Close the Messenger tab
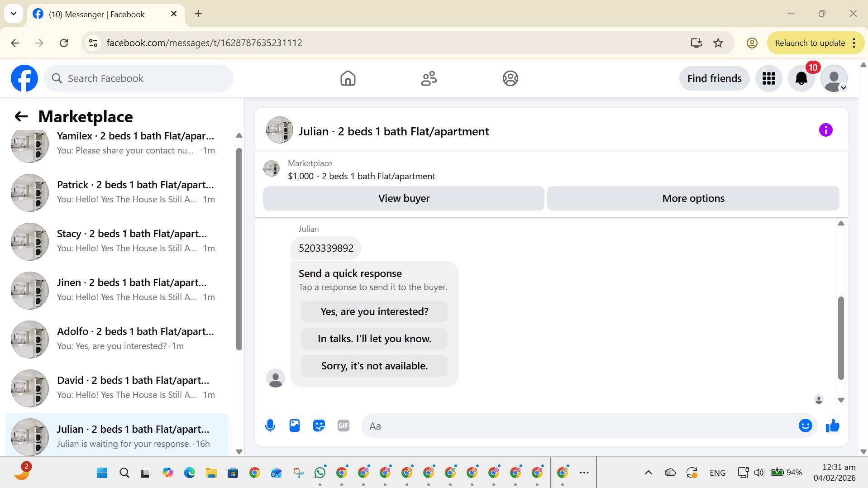The image size is (868, 488). click(174, 14)
